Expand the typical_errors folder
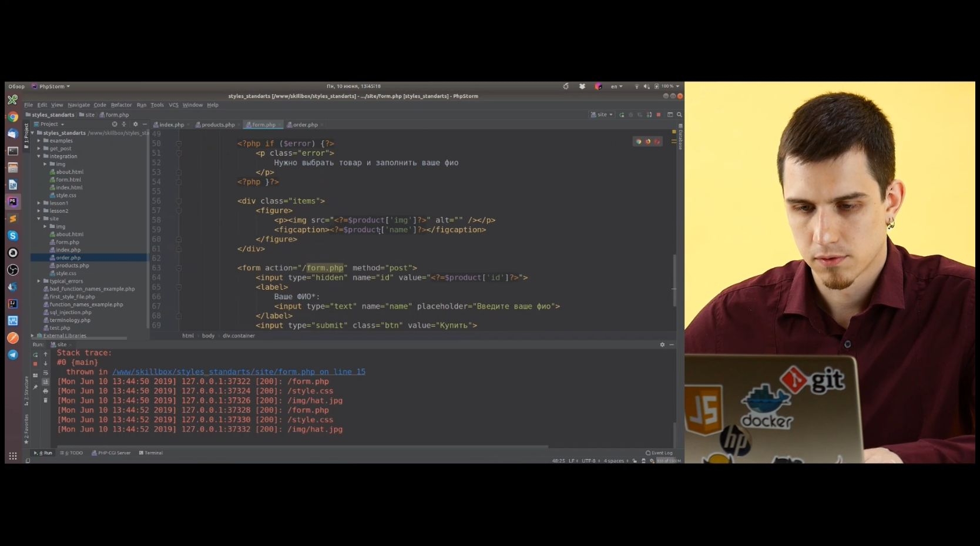This screenshot has height=546, width=980. (x=39, y=281)
